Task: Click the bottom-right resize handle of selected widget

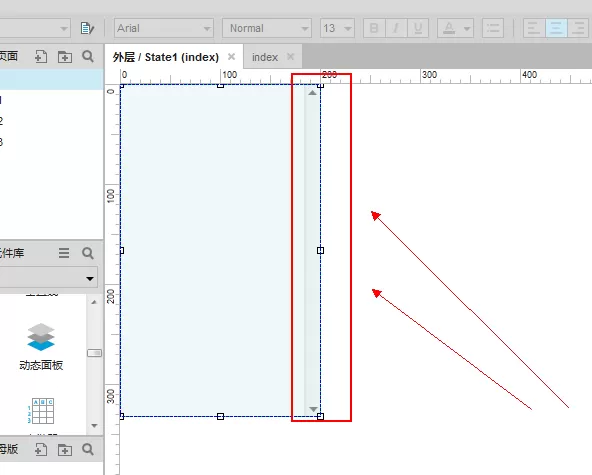Action: click(x=320, y=416)
